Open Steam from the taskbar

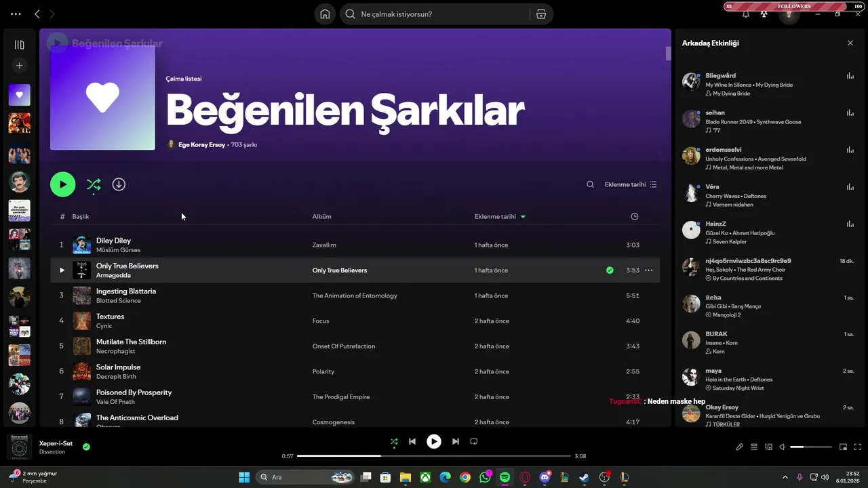(585, 477)
